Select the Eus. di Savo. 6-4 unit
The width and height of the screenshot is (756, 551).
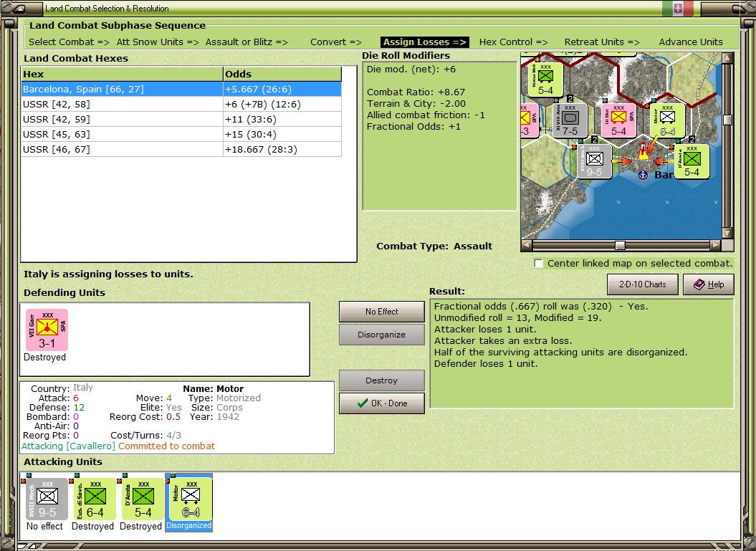point(95,499)
